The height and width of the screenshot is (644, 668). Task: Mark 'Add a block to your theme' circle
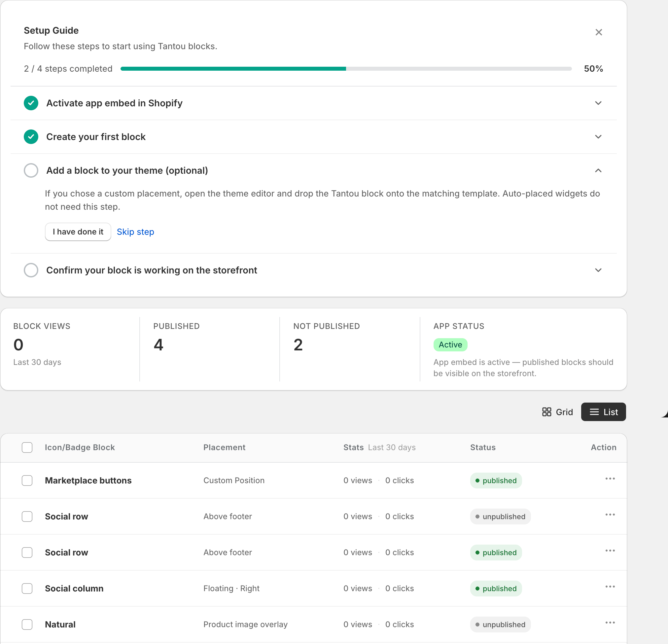pos(31,170)
